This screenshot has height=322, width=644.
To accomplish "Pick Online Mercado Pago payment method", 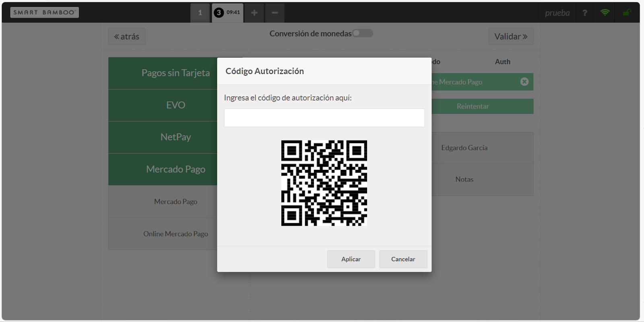I will (x=163, y=234).
